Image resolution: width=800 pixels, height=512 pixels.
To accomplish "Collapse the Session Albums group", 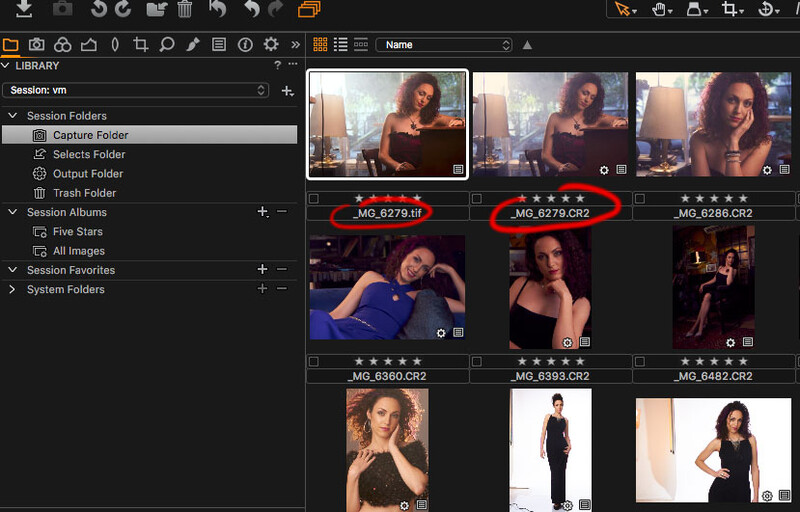I will tap(13, 212).
